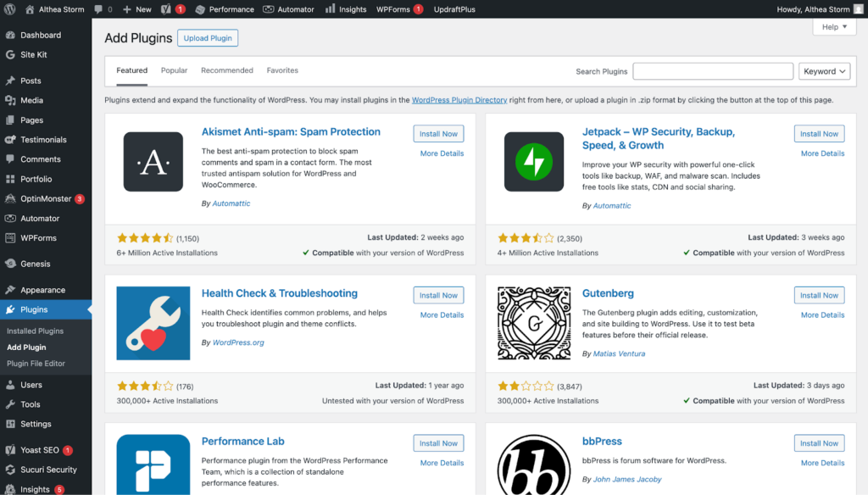Click the Upload Plugin button

tap(208, 38)
